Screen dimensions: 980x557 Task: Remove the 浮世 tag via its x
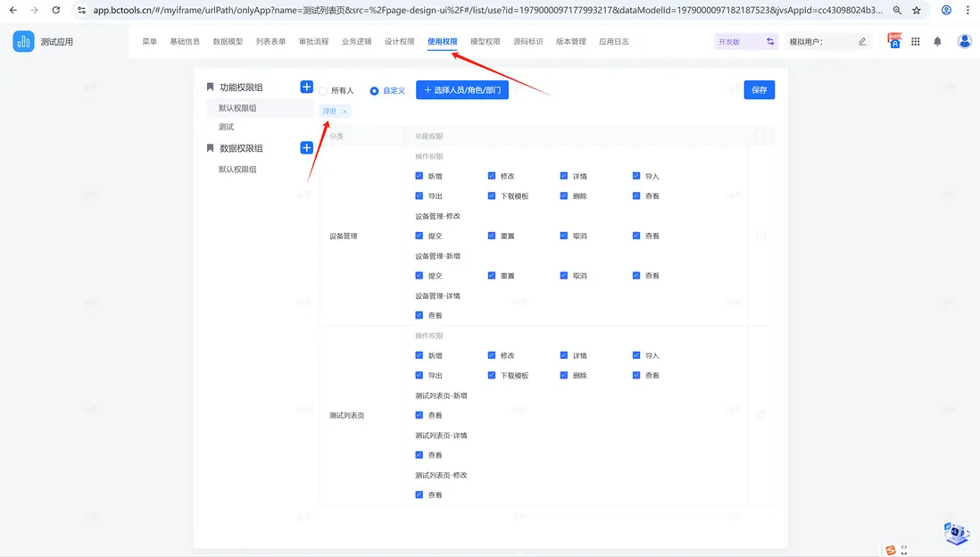coord(345,112)
